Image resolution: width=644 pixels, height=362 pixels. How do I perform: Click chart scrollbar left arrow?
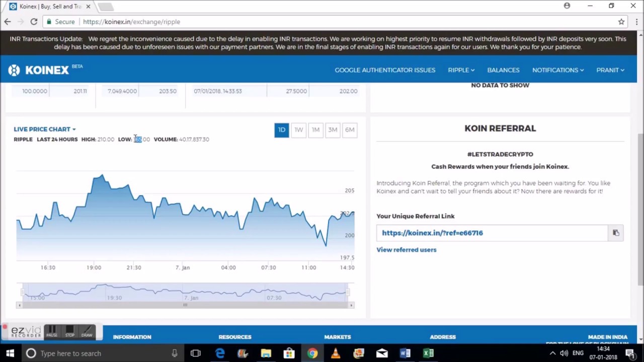19,305
